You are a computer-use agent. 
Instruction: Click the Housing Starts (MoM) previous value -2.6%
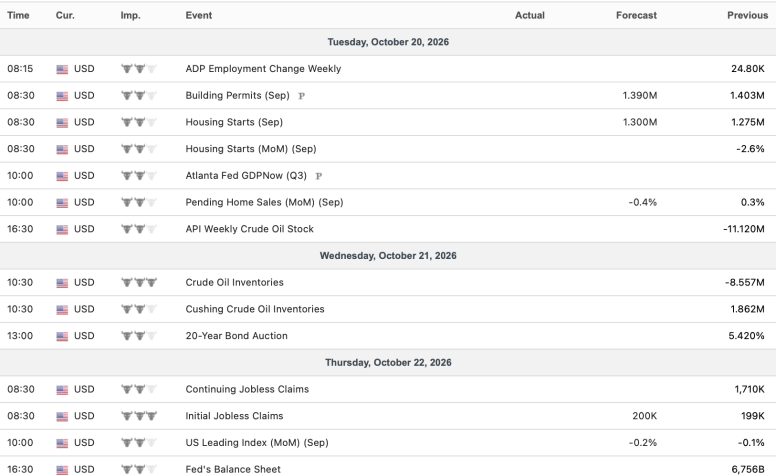(750, 149)
